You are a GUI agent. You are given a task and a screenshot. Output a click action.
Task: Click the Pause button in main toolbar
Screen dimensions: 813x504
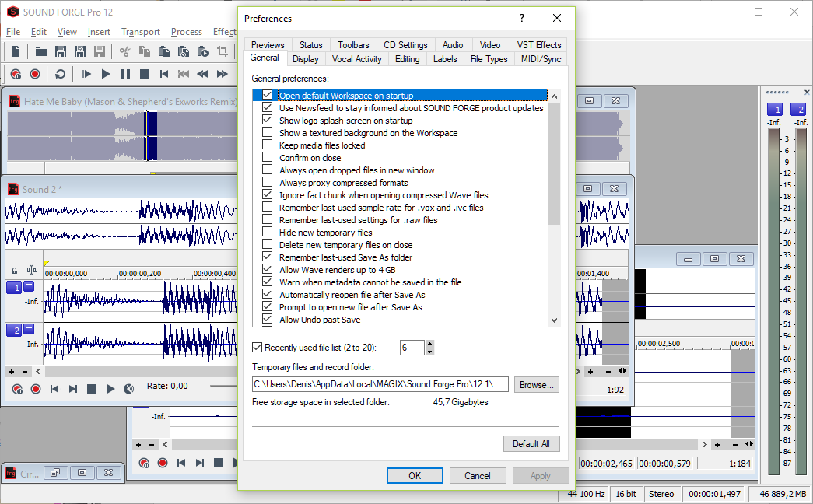click(125, 74)
